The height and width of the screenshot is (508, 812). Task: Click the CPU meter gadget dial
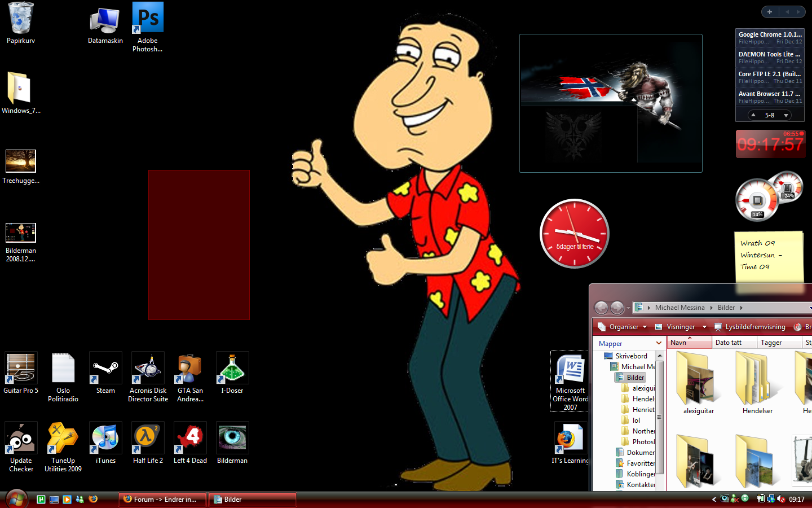[757, 200]
